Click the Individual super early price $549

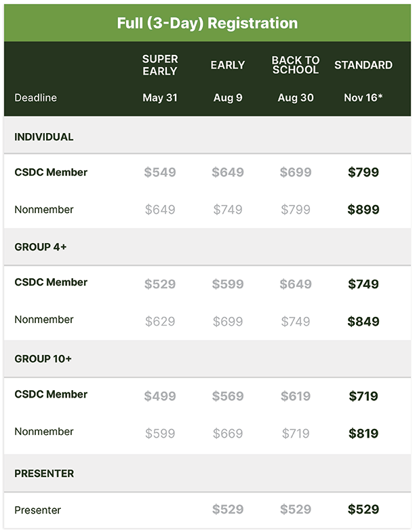[160, 172]
